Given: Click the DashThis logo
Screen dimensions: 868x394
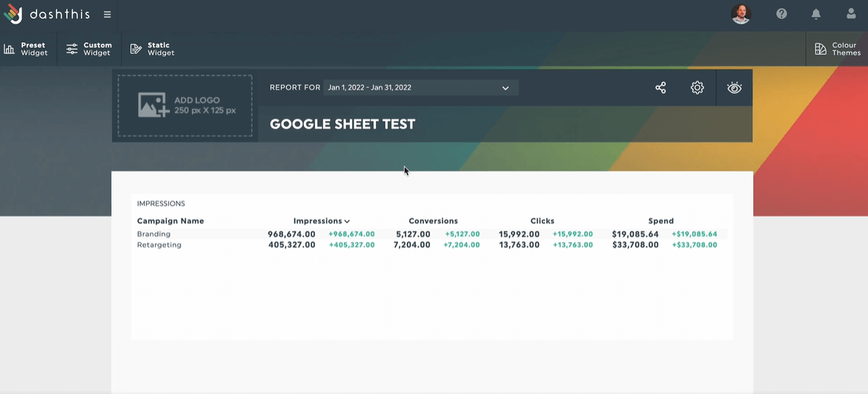Looking at the screenshot, I should point(47,14).
